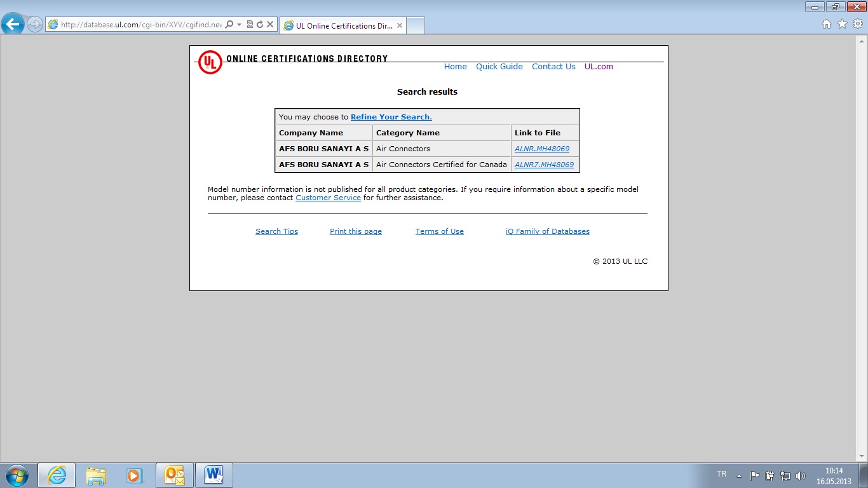Click the Category Name column header

(x=442, y=133)
